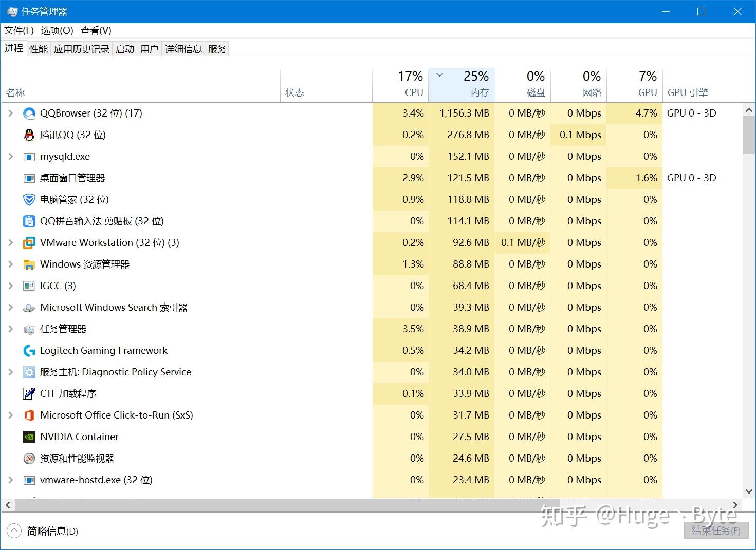The width and height of the screenshot is (756, 550).
Task: Click the 腾讯QQ penguin icon
Action: tap(29, 135)
